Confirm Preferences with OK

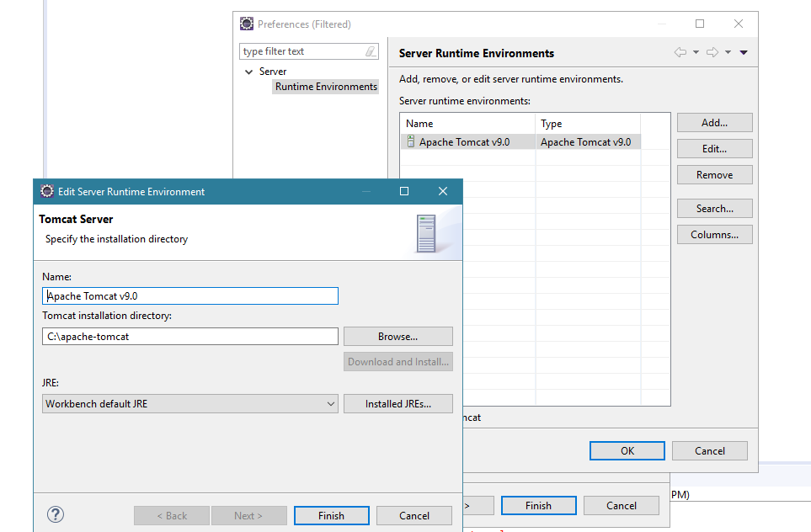627,451
